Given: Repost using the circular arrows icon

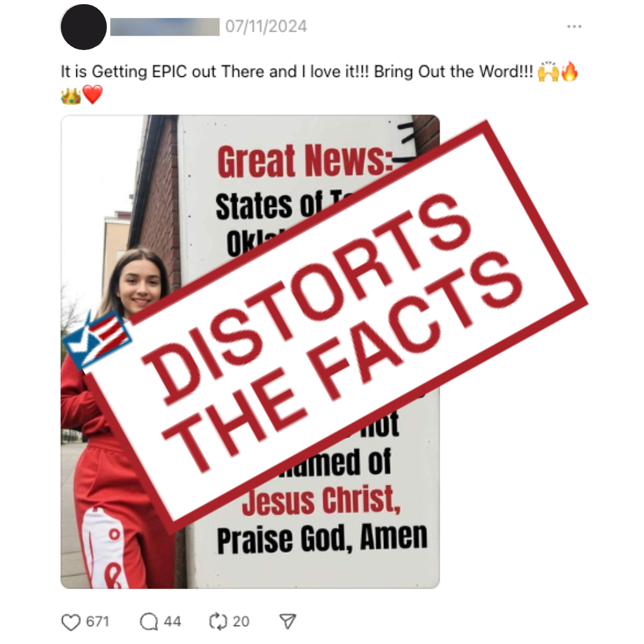Looking at the screenshot, I should pos(218,621).
